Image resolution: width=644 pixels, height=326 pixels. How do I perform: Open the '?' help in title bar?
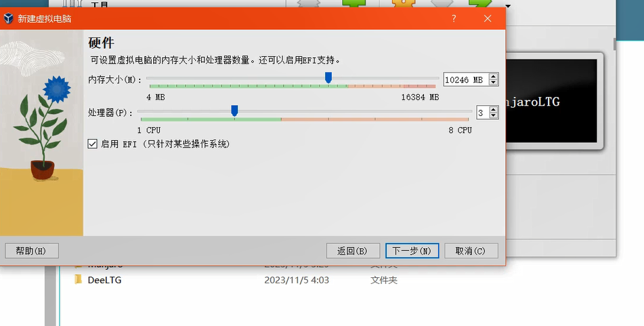click(454, 18)
